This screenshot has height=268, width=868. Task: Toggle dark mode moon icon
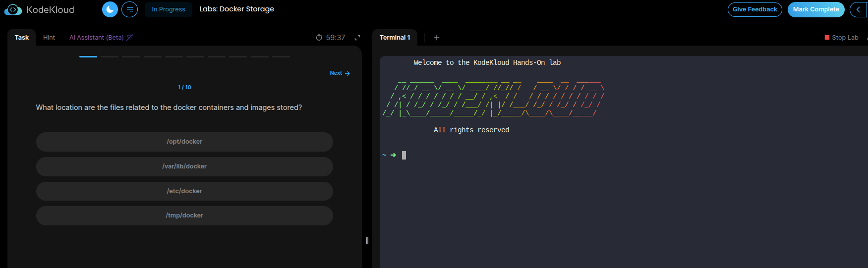110,9
